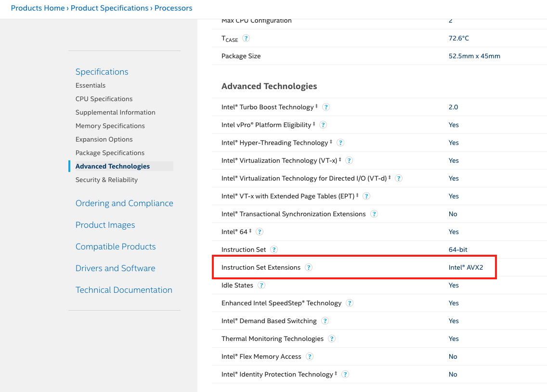Click the Instruction Set Extensions label
Image resolution: width=547 pixels, height=392 pixels.
pyautogui.click(x=261, y=267)
